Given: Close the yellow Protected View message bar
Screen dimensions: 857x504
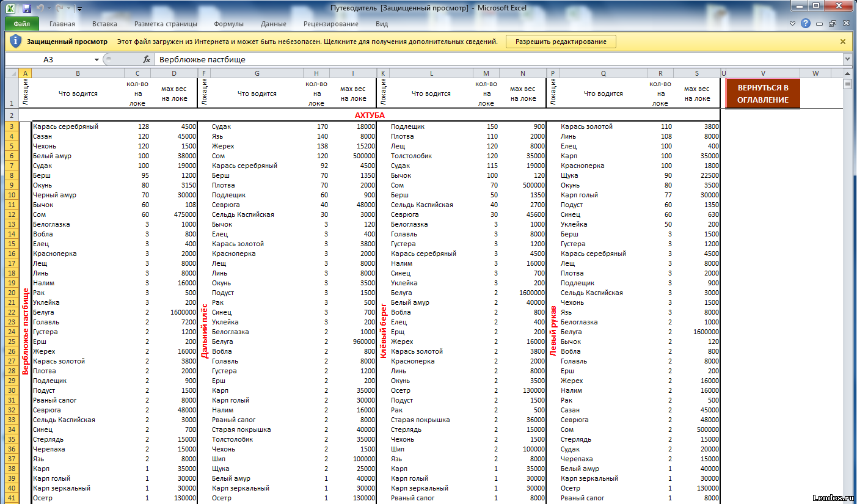Looking at the screenshot, I should [x=843, y=42].
